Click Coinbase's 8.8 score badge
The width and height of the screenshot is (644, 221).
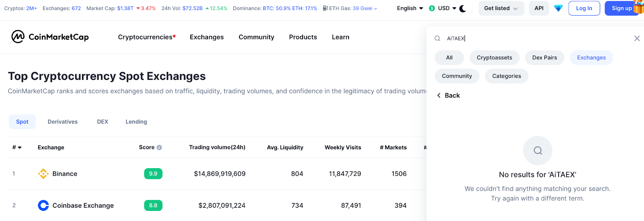(x=153, y=206)
